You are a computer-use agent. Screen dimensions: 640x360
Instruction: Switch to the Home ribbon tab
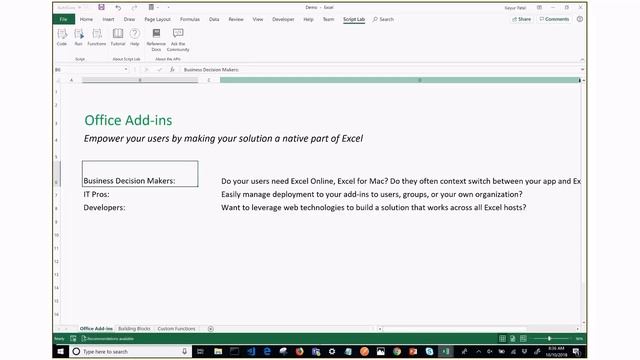pyautogui.click(x=86, y=19)
